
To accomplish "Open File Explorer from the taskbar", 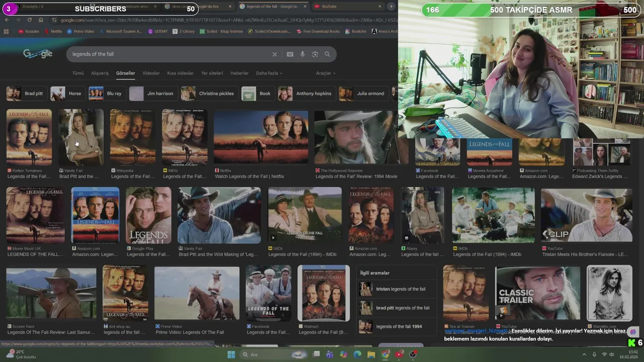I will tap(371, 354).
